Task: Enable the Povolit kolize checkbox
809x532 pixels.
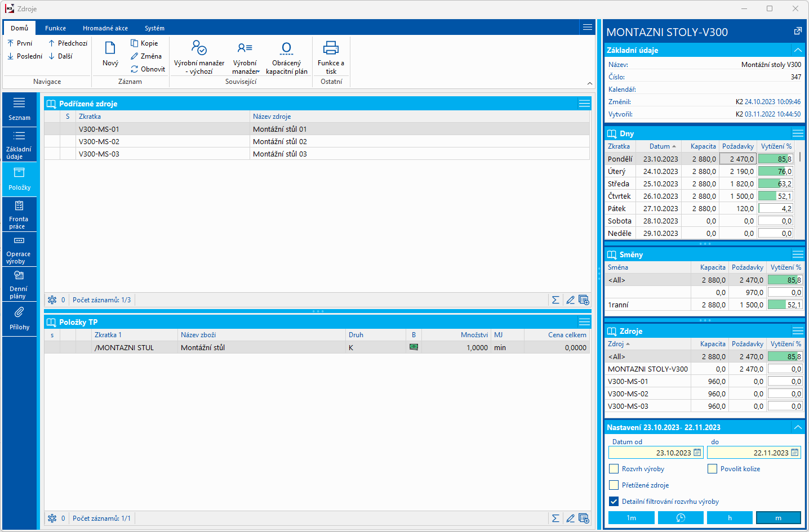Action: [x=713, y=469]
